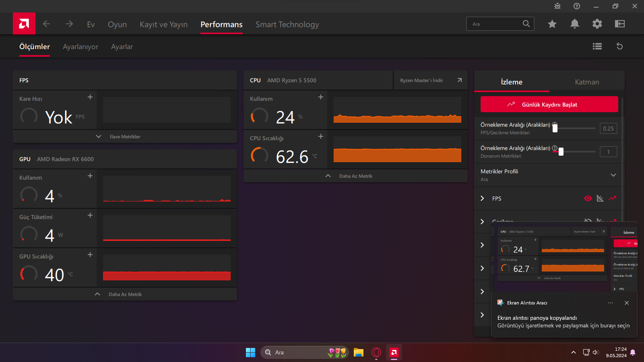Click the AMD logo home button
This screenshot has height=362, width=644.
click(24, 24)
